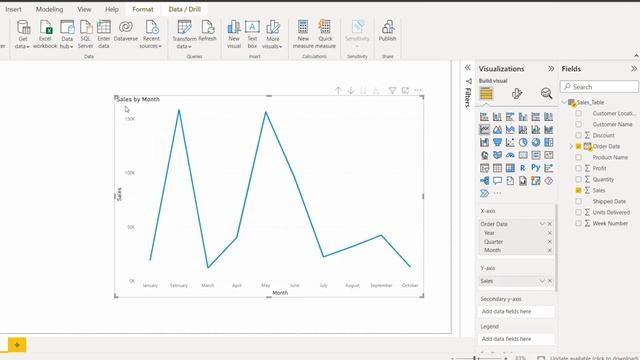The width and height of the screenshot is (640, 360).
Task: Select the stacked bar chart visual
Action: [x=484, y=117]
